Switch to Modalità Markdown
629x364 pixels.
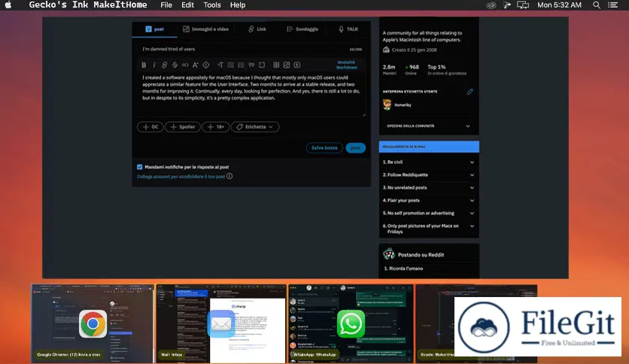[x=347, y=65]
